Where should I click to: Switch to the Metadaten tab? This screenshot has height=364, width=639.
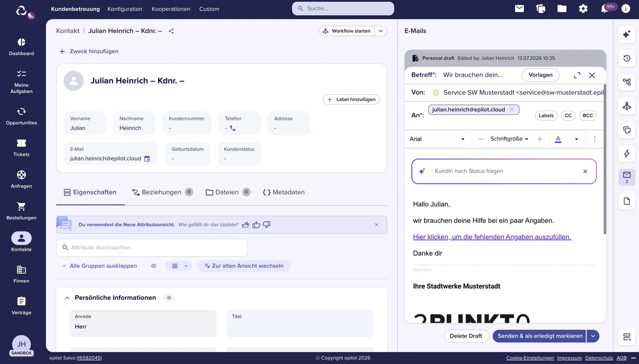pos(284,192)
